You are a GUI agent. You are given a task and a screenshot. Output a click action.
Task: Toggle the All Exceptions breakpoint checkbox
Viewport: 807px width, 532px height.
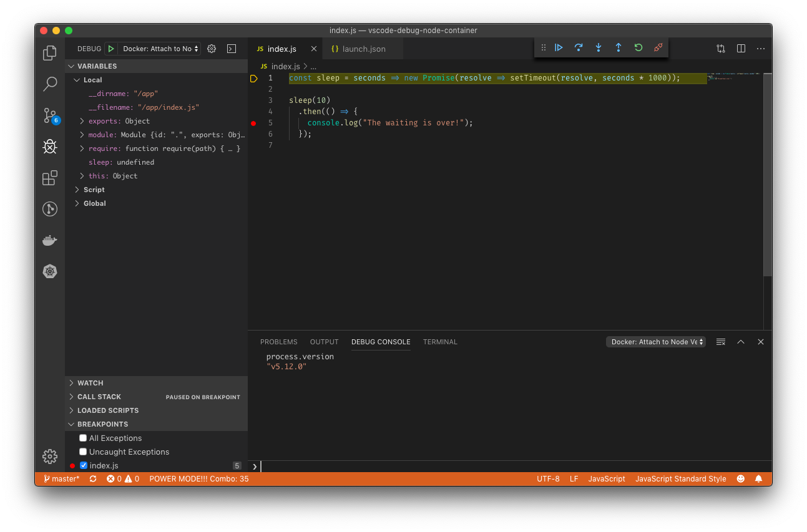[83, 438]
